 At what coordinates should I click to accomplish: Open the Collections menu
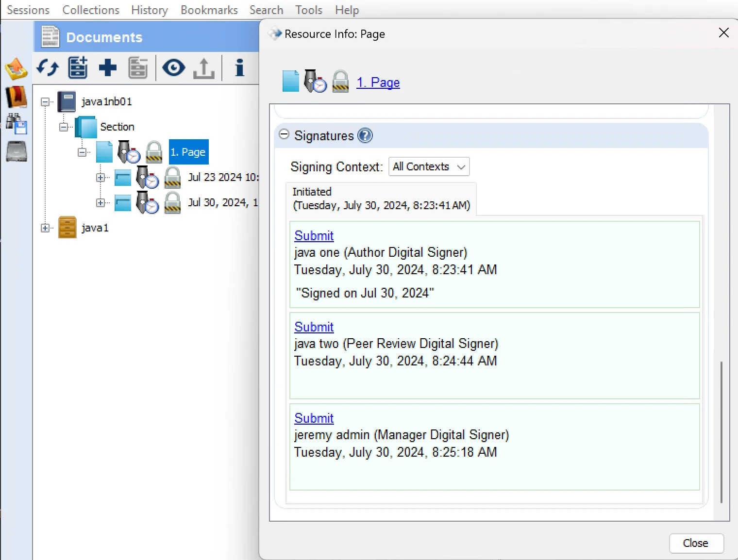(91, 10)
